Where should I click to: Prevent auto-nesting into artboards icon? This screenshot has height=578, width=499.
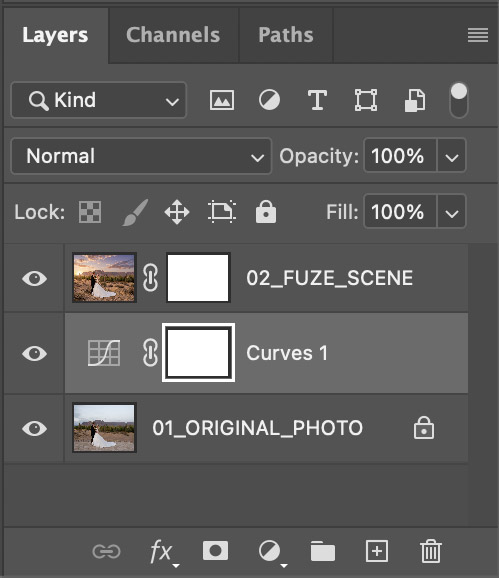[x=222, y=212]
